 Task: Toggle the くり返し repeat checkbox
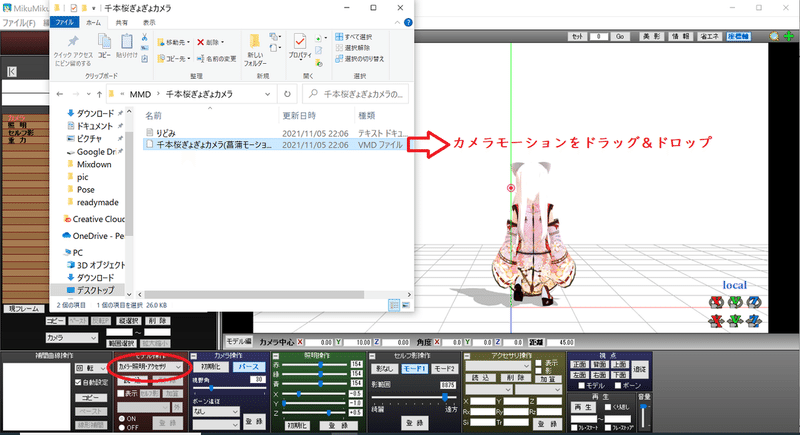(x=608, y=407)
